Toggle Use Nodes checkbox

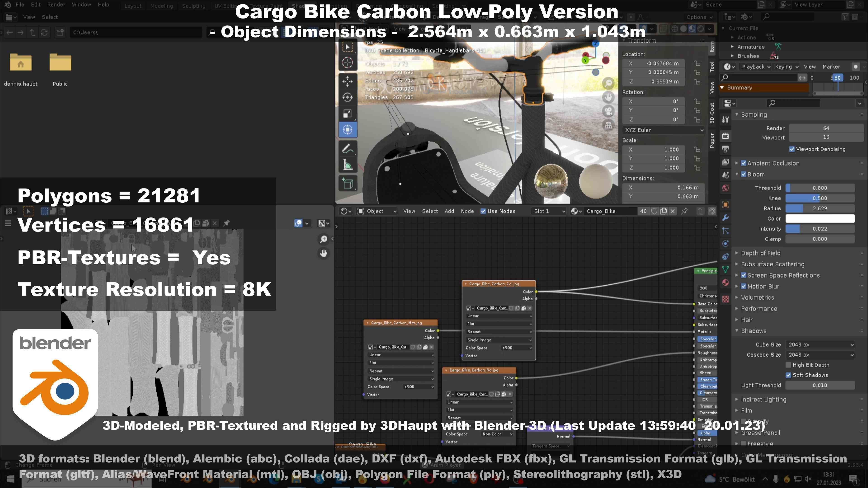click(483, 211)
